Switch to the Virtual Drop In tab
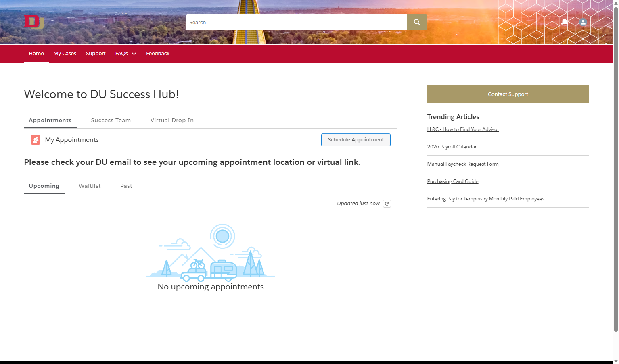This screenshot has width=619, height=364. pyautogui.click(x=172, y=120)
